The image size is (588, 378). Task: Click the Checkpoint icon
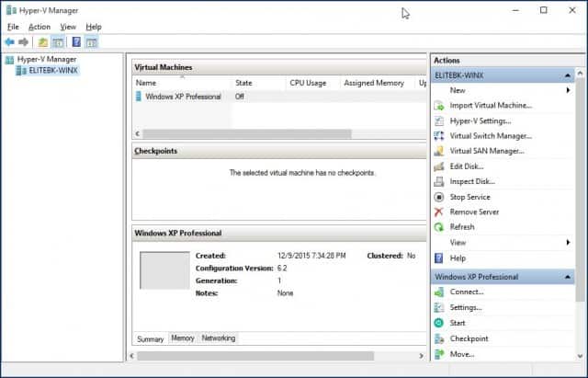click(x=439, y=338)
